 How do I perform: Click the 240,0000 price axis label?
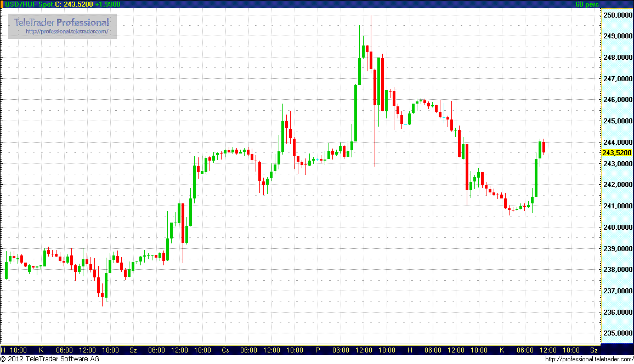(x=618, y=227)
